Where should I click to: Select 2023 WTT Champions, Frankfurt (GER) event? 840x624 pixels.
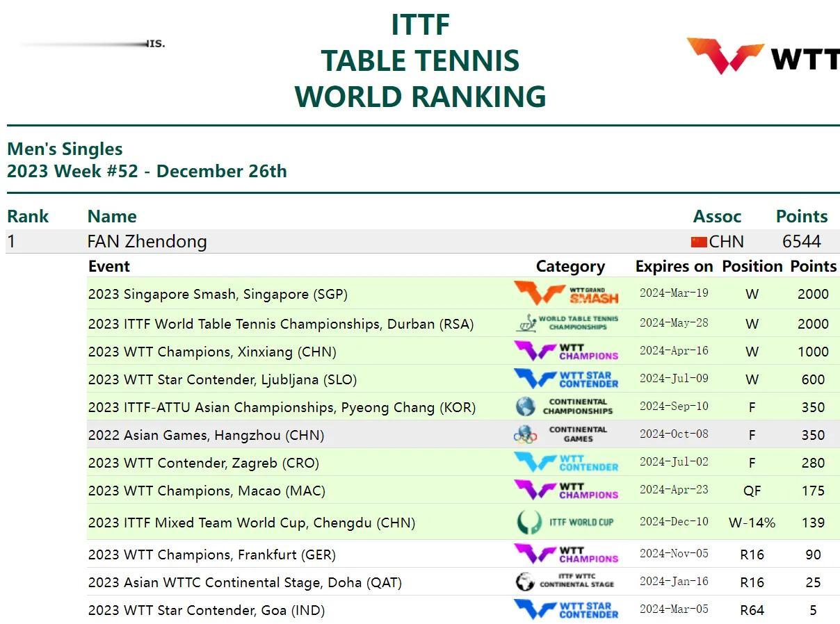coord(212,555)
